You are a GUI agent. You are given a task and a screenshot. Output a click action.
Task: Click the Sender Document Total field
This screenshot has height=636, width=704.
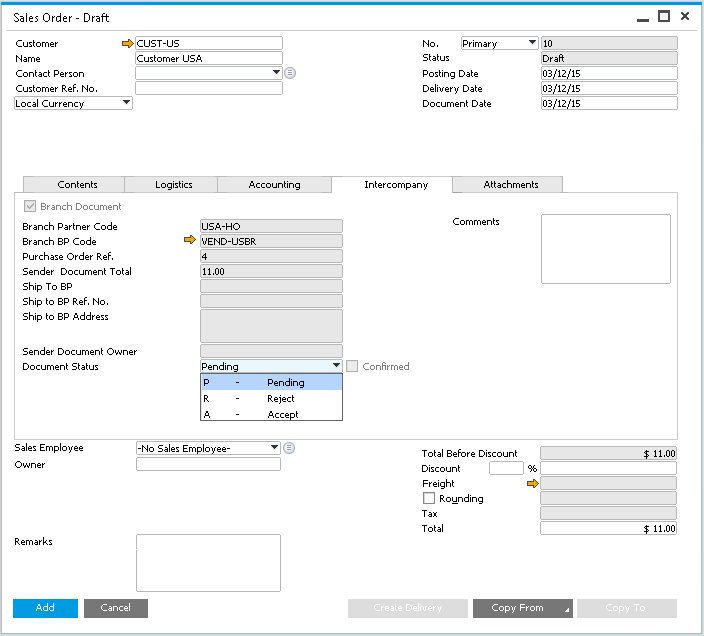(x=271, y=271)
